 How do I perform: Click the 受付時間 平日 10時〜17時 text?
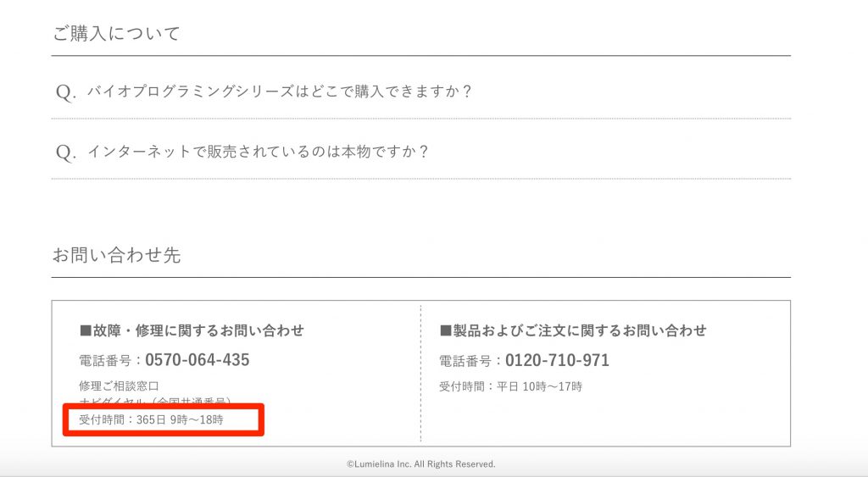(510, 386)
